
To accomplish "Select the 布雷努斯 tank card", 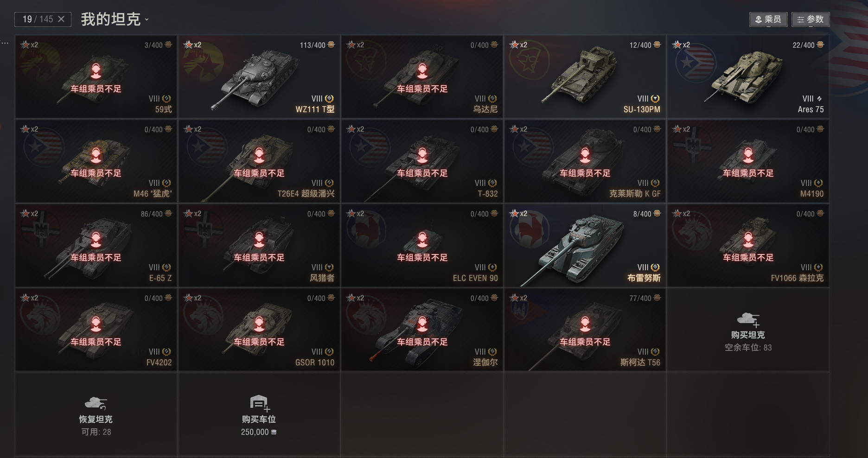I will pyautogui.click(x=585, y=245).
